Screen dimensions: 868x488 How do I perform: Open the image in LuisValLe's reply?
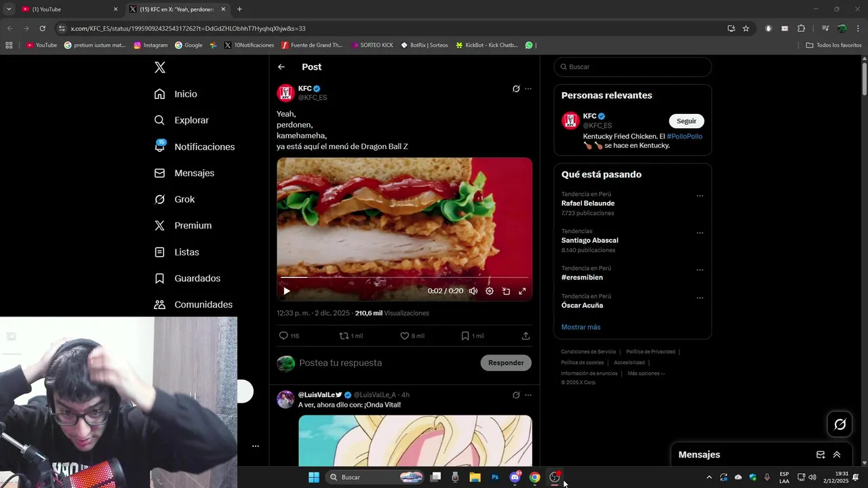[415, 441]
